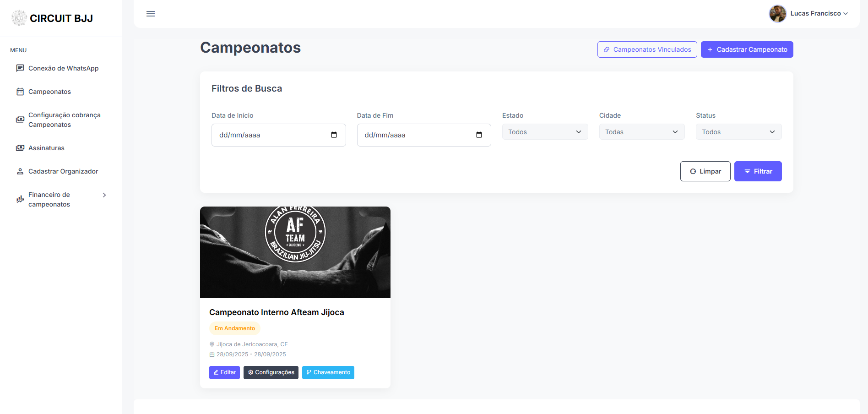
Task: Click Configurações on the championship card
Action: 271,373
